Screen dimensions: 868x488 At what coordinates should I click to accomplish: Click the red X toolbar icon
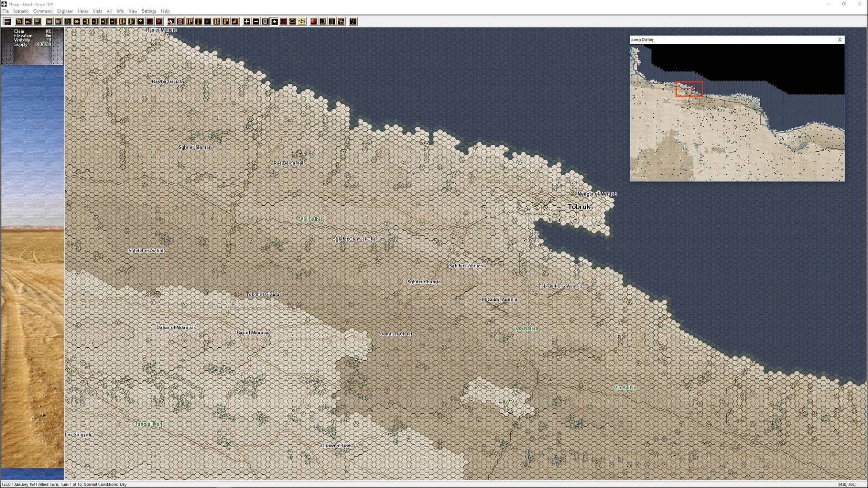coord(159,21)
